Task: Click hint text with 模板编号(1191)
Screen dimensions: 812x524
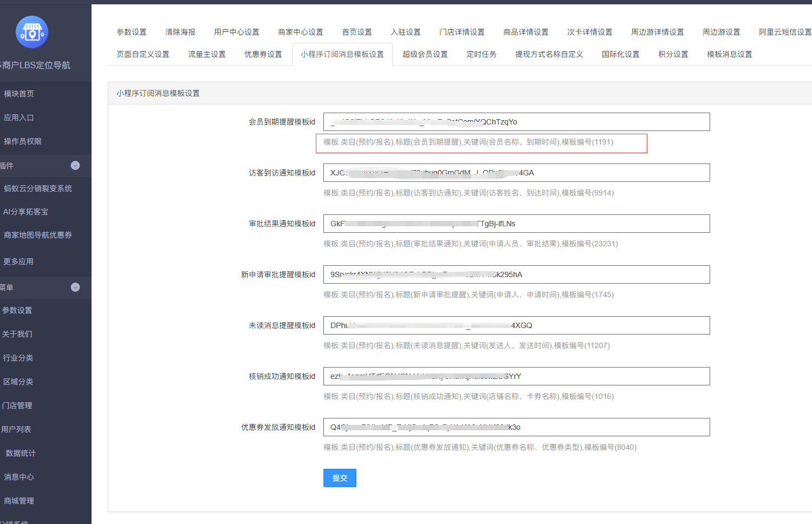Action: point(469,142)
